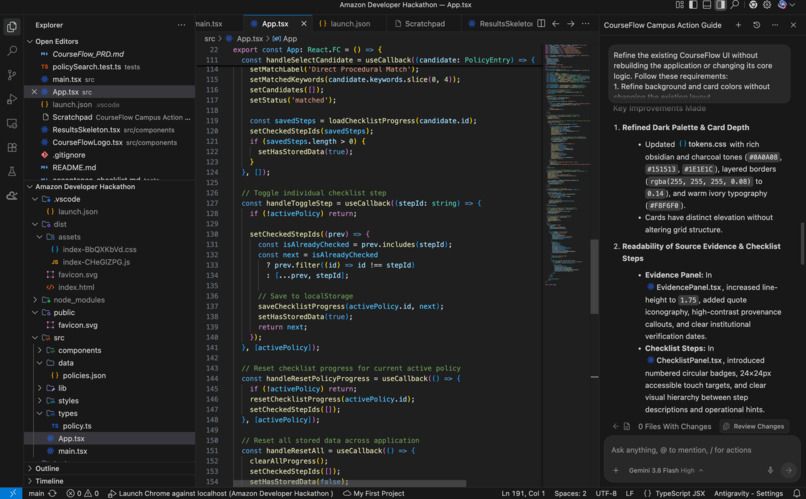Image resolution: width=806 pixels, height=499 pixels.
Task: Open the Extensions view
Action: pos(11,147)
